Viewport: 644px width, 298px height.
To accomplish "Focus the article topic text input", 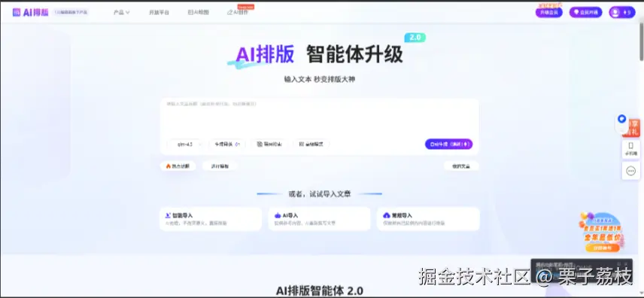I will [320, 117].
